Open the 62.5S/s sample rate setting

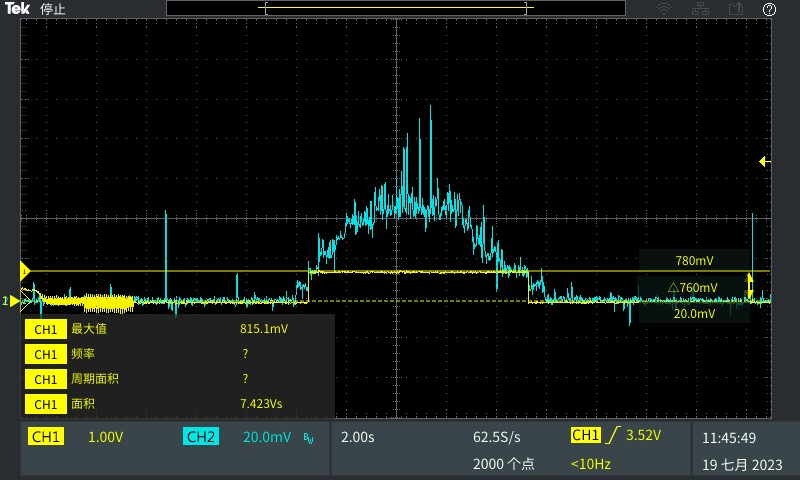pos(496,437)
